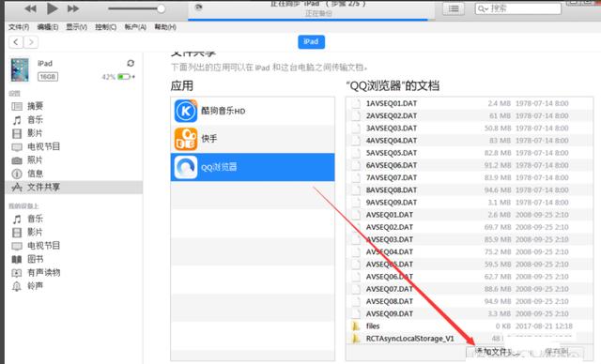The height and width of the screenshot is (364, 601).
Task: Open the 文件(F) menu
Action: point(19,27)
